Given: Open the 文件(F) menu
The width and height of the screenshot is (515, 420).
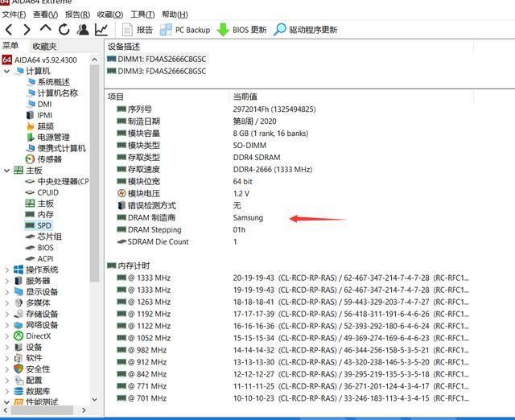Looking at the screenshot, I should tap(14, 14).
